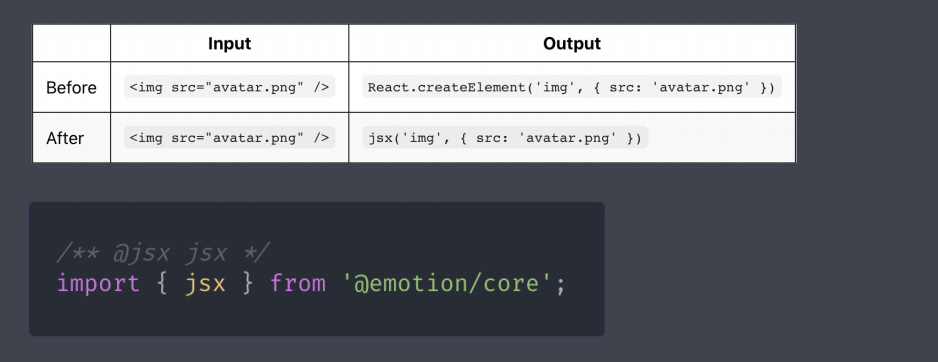
Task: Click the Before row img input code
Action: click(230, 87)
